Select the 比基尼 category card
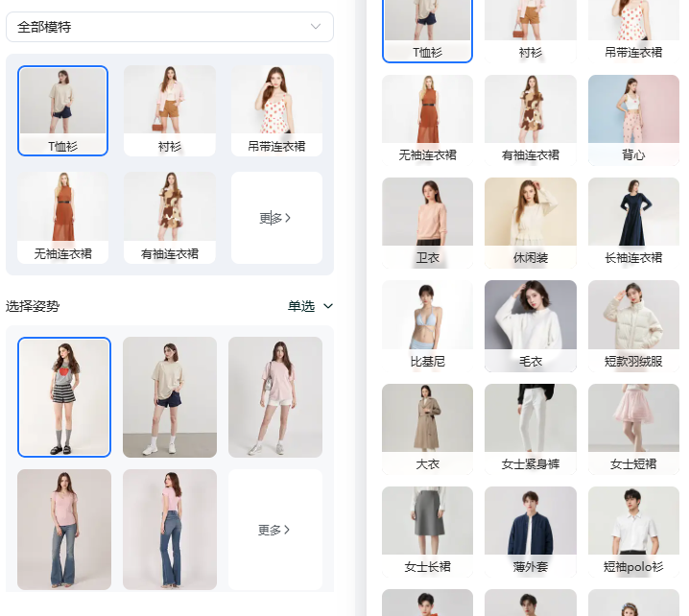 click(x=428, y=326)
